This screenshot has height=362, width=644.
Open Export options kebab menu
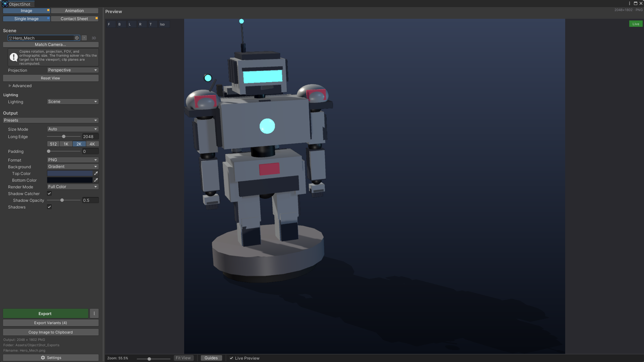(x=94, y=313)
